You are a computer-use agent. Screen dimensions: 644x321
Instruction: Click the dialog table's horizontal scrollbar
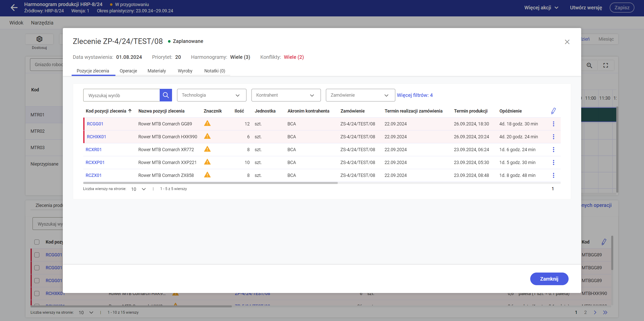210,183
